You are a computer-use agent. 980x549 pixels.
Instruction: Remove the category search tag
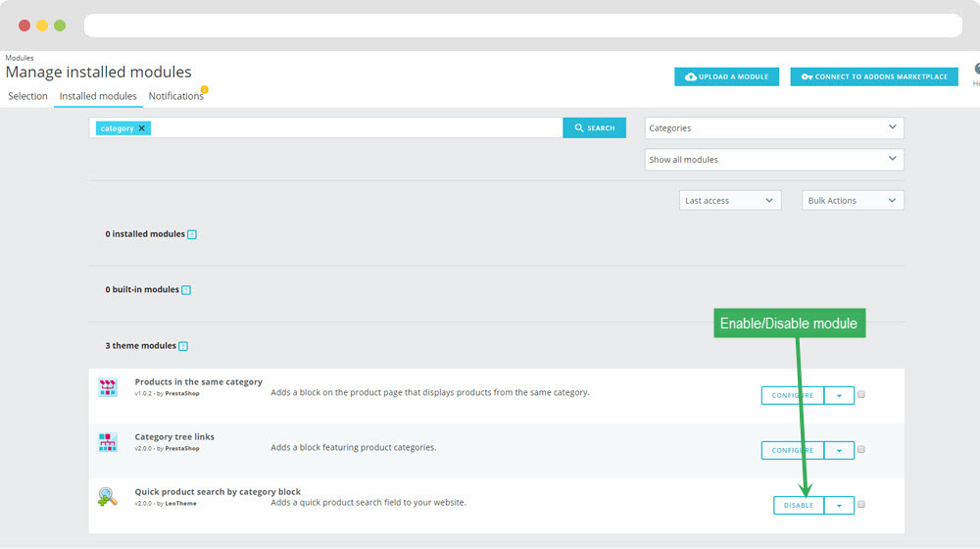pos(142,128)
